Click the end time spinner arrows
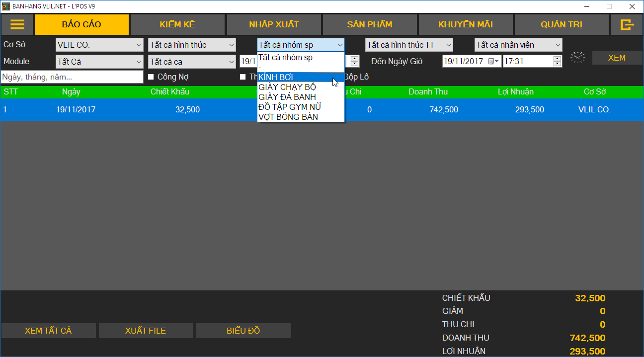 557,62
